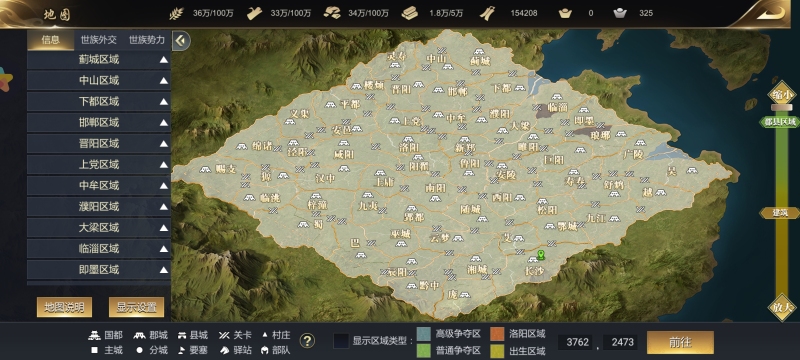This screenshot has width=800, height=360.
Task: Click the return arrow icon at top right
Action: click(x=770, y=13)
